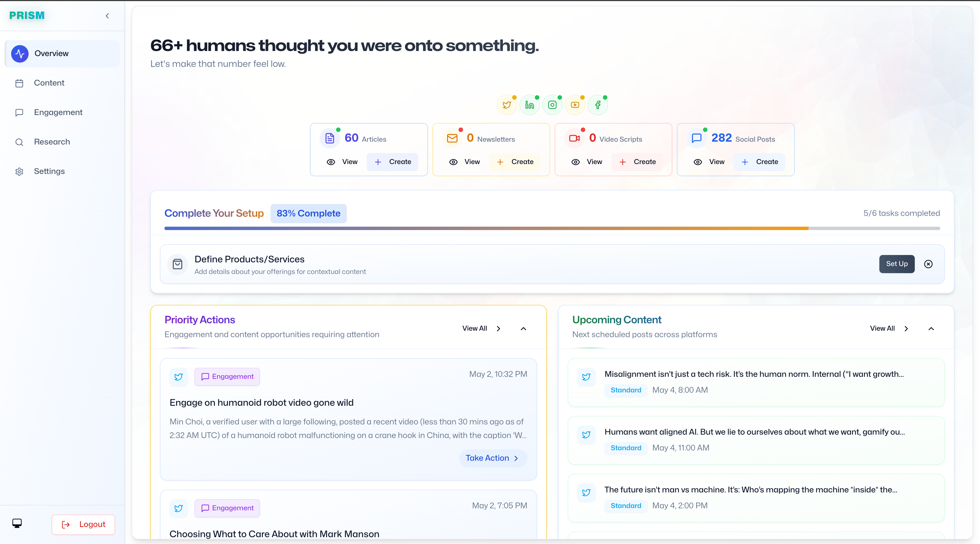
Task: Go to the Research sidebar section
Action: pos(52,142)
